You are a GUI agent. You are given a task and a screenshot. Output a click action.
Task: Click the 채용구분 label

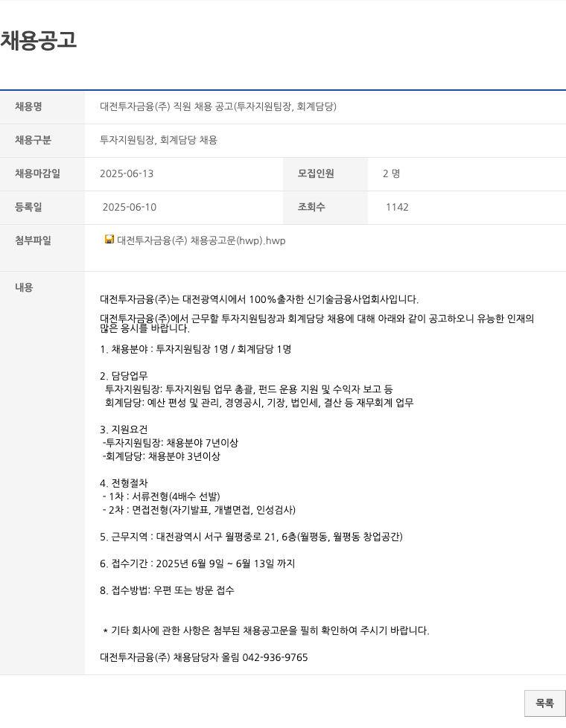coord(33,140)
